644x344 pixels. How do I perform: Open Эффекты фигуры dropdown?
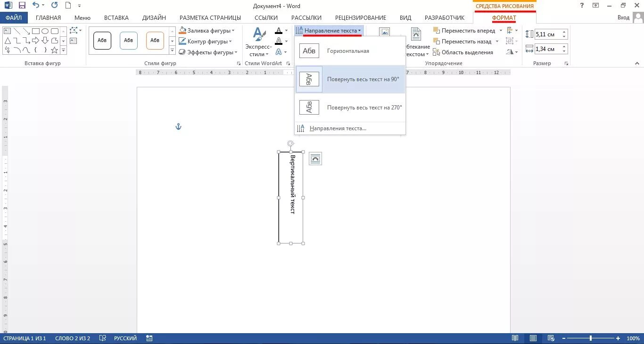207,52
